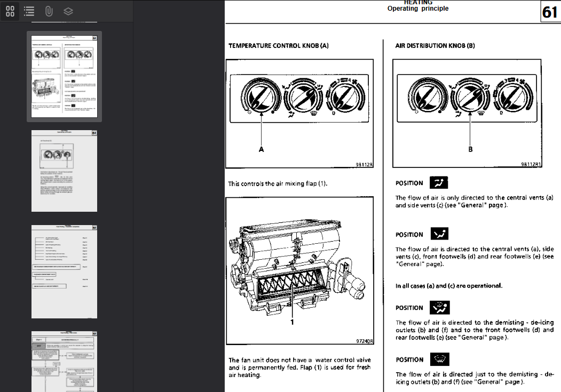Image resolution: width=561 pixels, height=392 pixels.
Task: Open the thumbnails grid view
Action: 10,11
